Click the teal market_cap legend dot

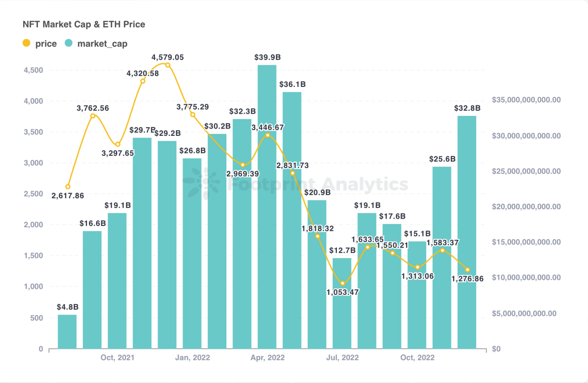tap(68, 43)
